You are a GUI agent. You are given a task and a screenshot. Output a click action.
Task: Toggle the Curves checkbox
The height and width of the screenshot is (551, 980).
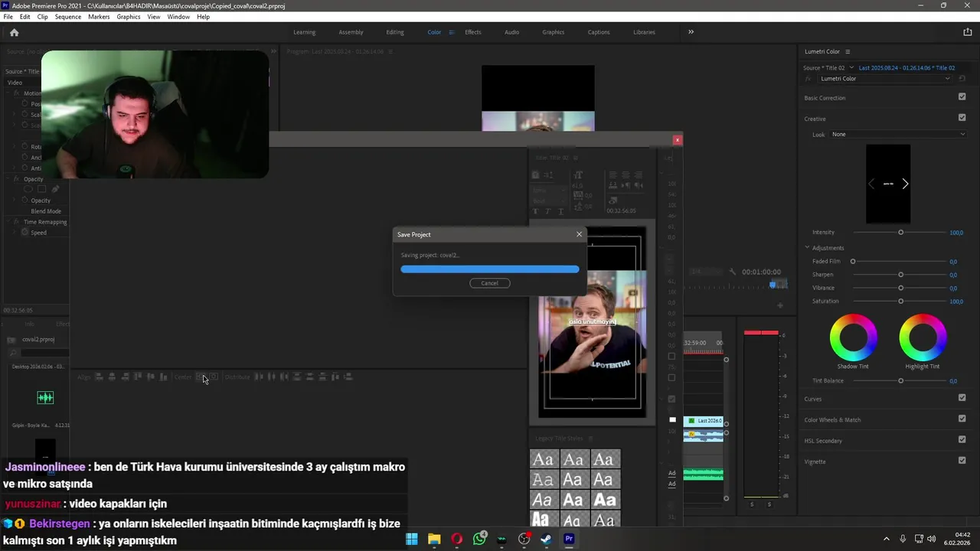962,398
